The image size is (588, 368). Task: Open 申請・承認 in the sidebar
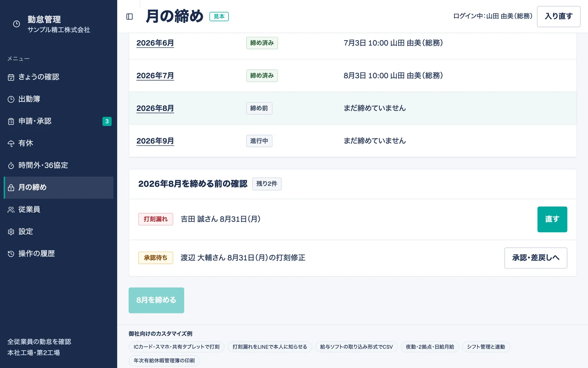[x=59, y=121]
